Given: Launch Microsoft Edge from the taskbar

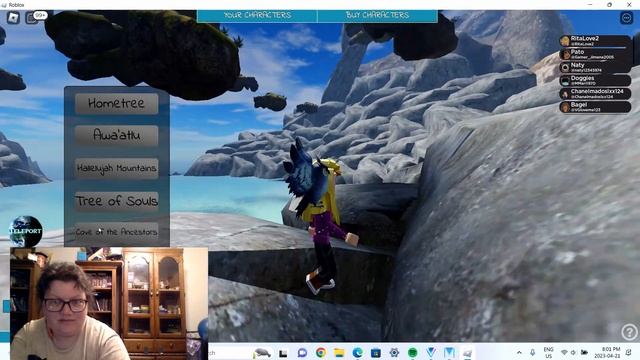Looking at the screenshot, I should coord(358,353).
